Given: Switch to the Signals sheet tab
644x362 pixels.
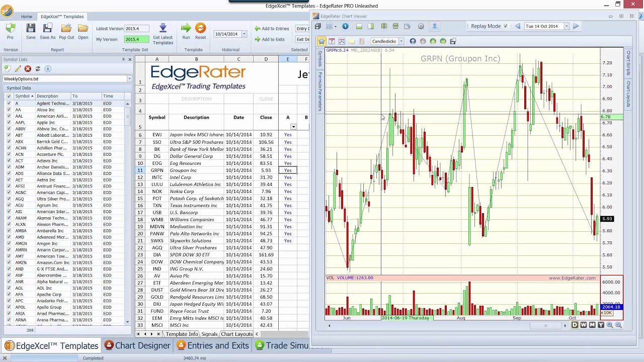Looking at the screenshot, I should [209, 334].
